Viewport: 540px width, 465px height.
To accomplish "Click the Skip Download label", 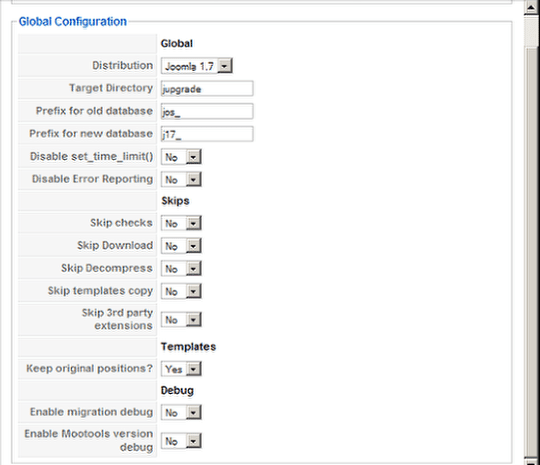I will pos(115,245).
